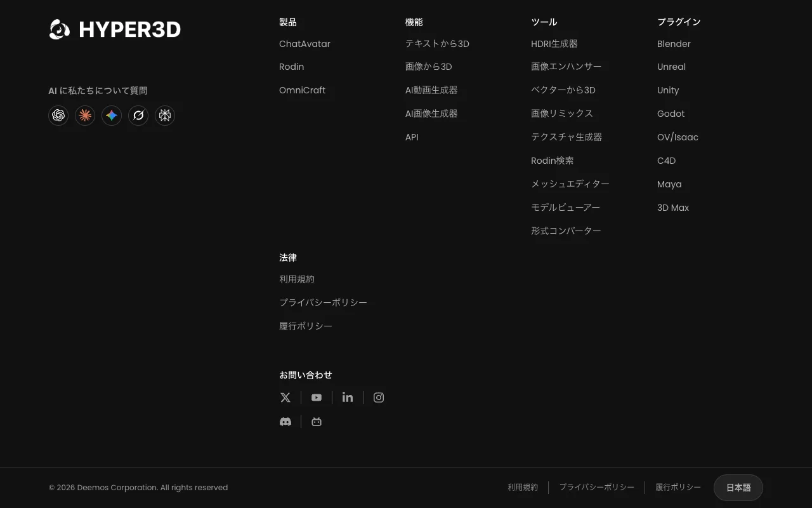
Task: Click the ベクターから3D link
Action: coord(563,90)
